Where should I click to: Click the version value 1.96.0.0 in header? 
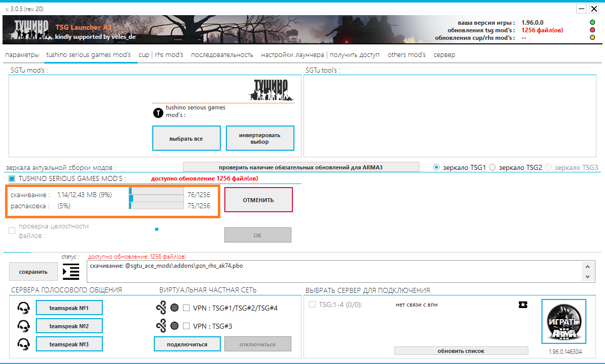coord(532,23)
